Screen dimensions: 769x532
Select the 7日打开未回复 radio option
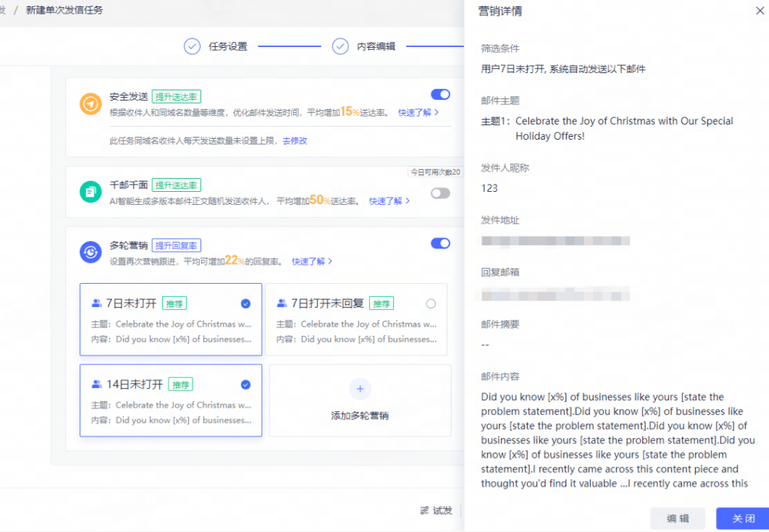tap(432, 303)
